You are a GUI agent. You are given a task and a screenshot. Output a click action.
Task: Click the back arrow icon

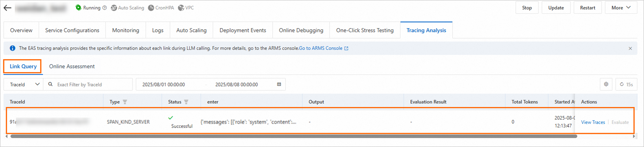[x=7, y=8]
